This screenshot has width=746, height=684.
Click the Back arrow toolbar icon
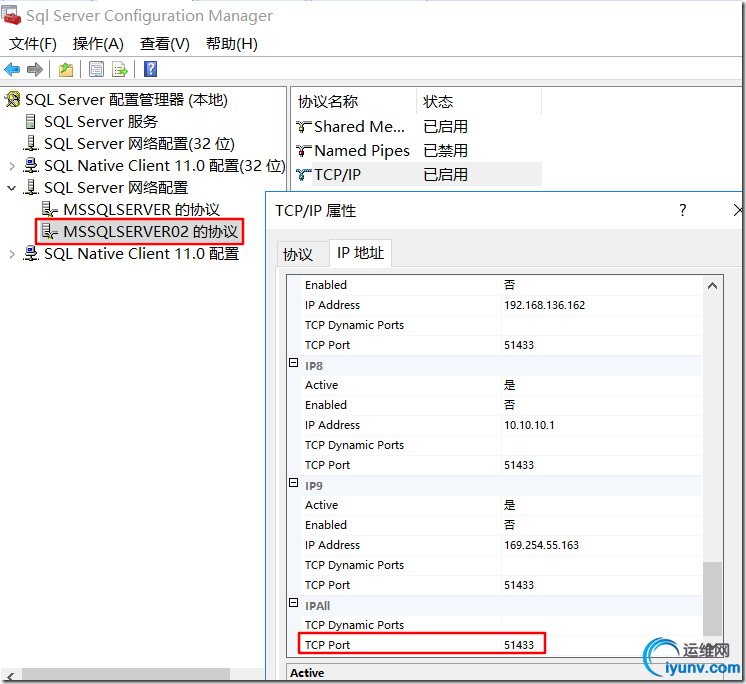pyautogui.click(x=12, y=69)
